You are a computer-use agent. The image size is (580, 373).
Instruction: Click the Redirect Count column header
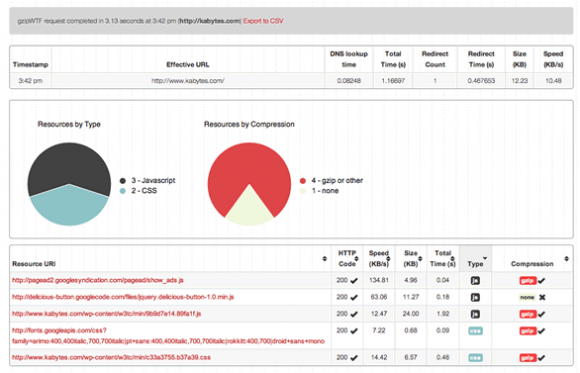[x=435, y=59]
